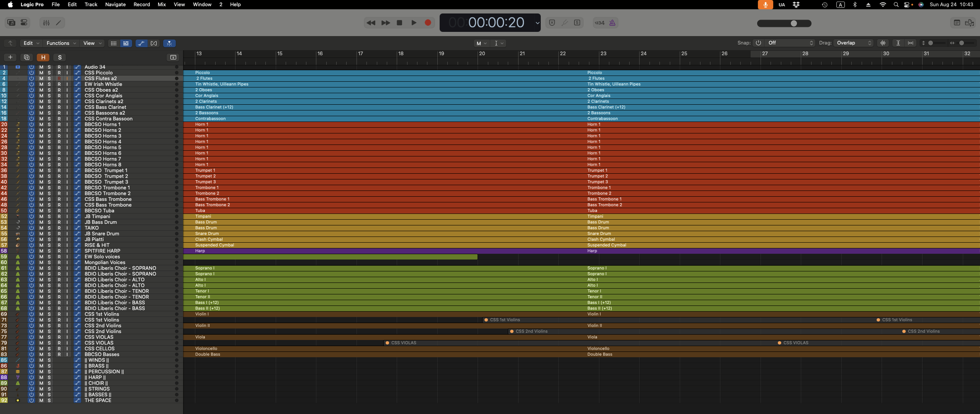This screenshot has width=980, height=414.
Task: Open the LCD display mode dropdown arrow
Action: (x=537, y=23)
